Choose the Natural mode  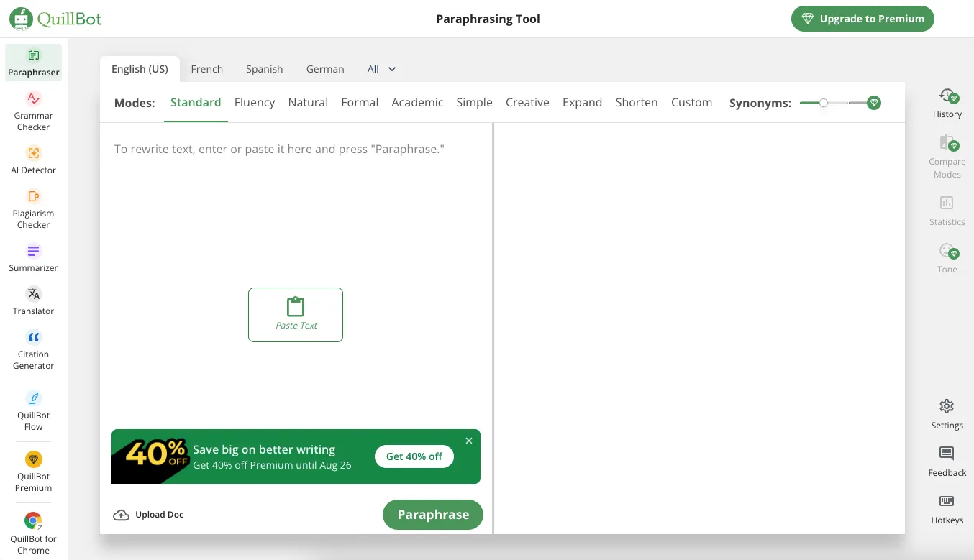click(x=308, y=102)
